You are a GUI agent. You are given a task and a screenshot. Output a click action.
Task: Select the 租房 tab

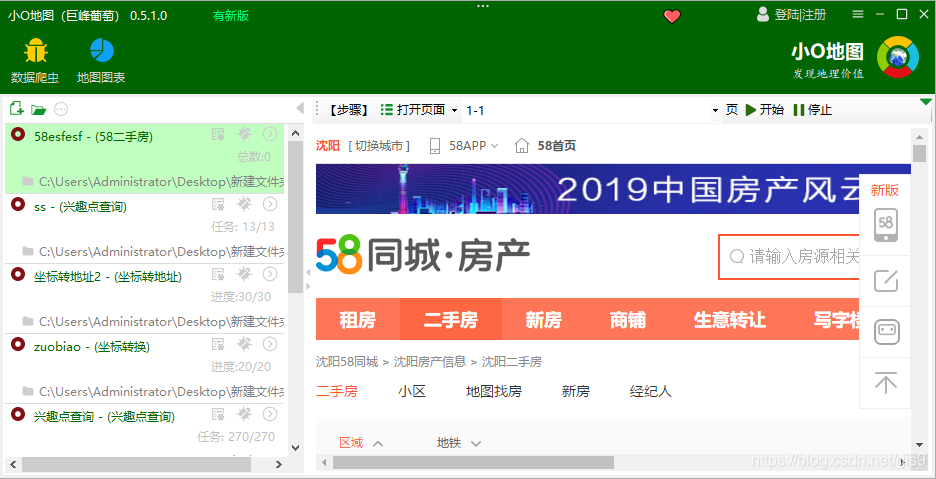[358, 320]
